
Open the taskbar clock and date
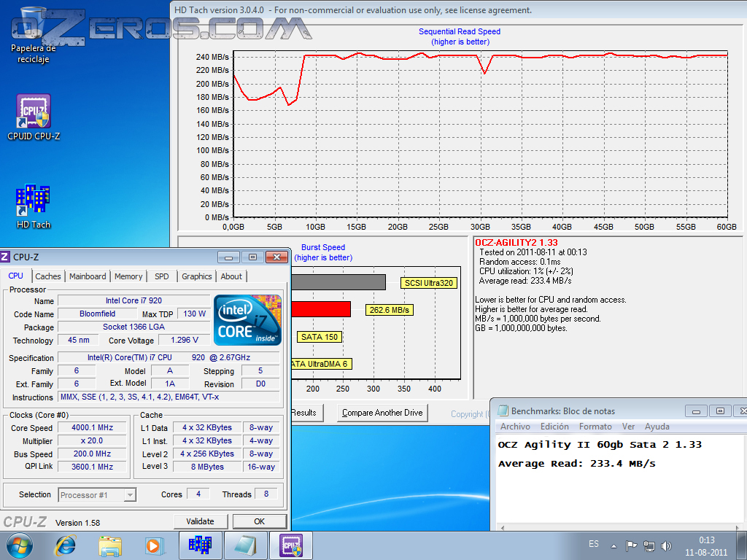coord(706,546)
